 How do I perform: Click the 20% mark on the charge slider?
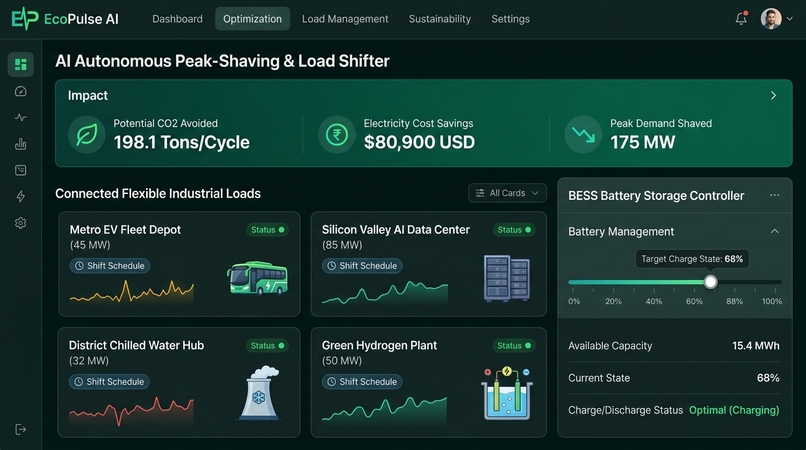tap(613, 301)
